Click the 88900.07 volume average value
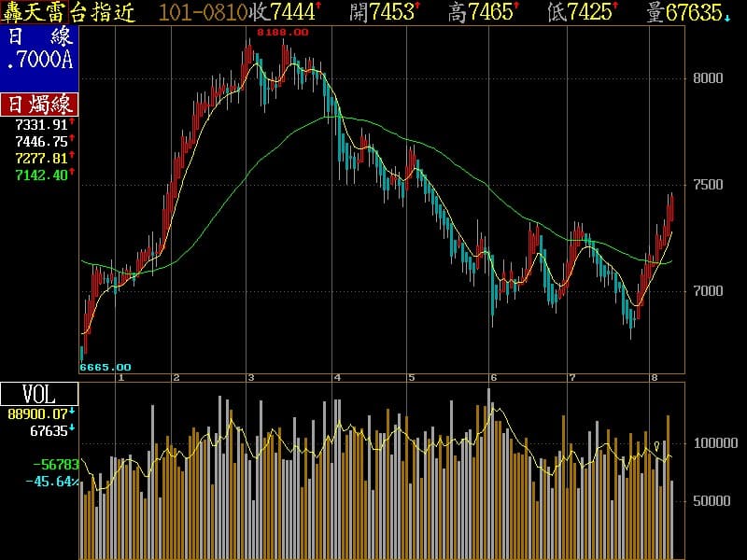The width and height of the screenshot is (747, 560). tap(37, 413)
